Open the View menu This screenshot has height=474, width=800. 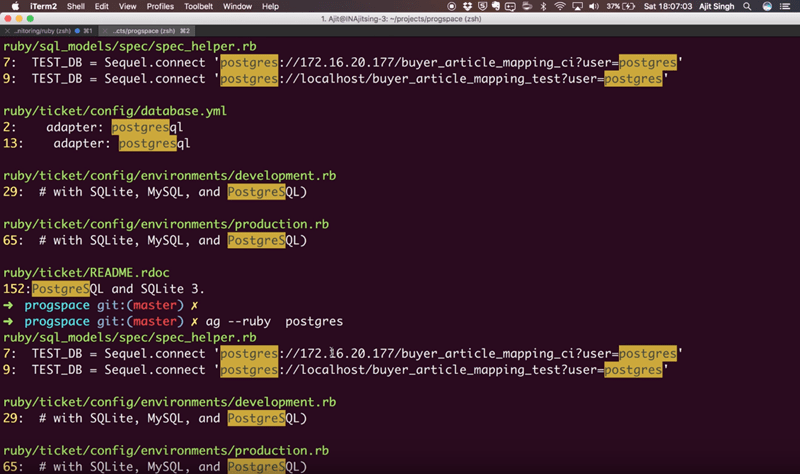coord(128,6)
